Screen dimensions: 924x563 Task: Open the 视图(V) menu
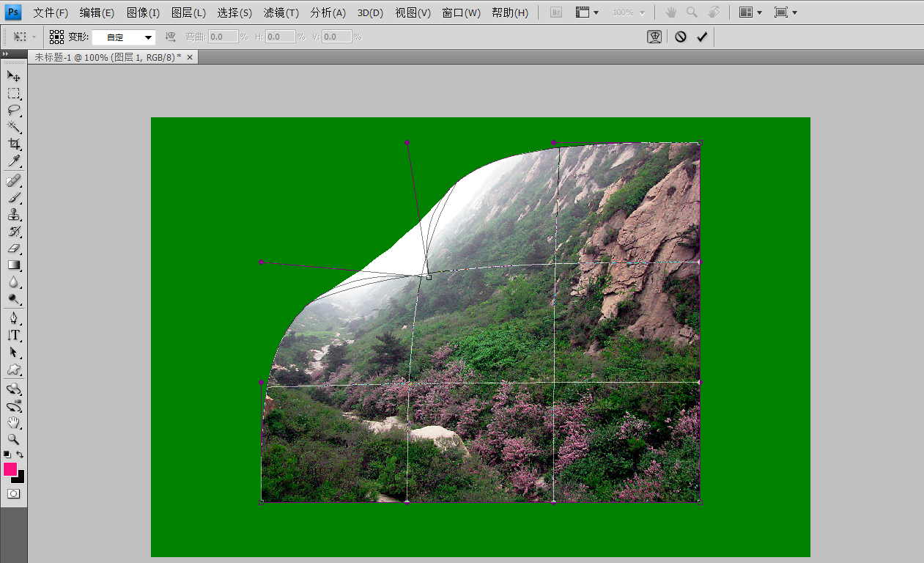tap(413, 12)
